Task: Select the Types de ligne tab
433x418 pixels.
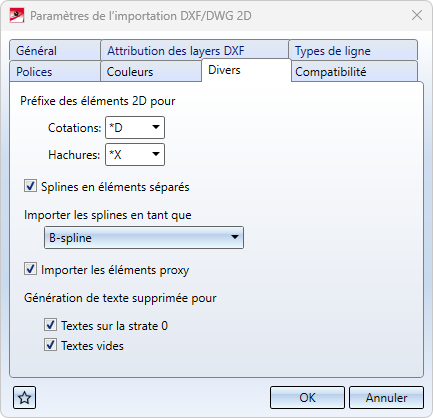Action: 353,50
